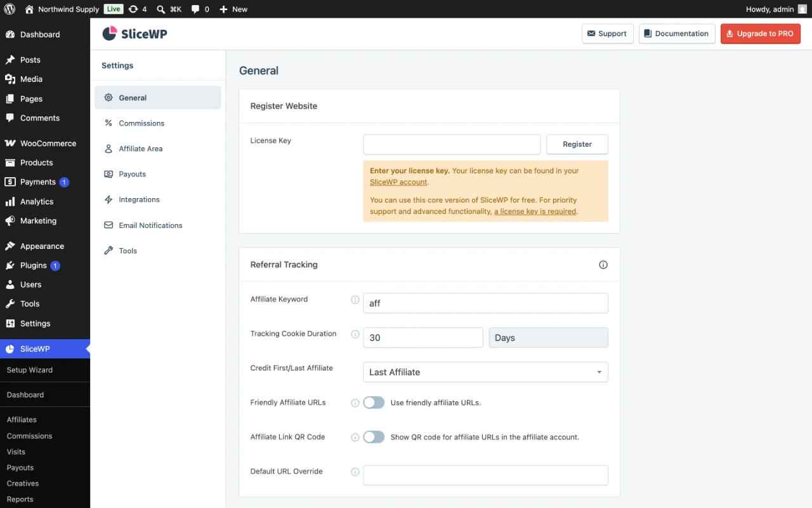Open Tools settings tab in SliceWP
The width and height of the screenshot is (812, 508).
pos(158,251)
